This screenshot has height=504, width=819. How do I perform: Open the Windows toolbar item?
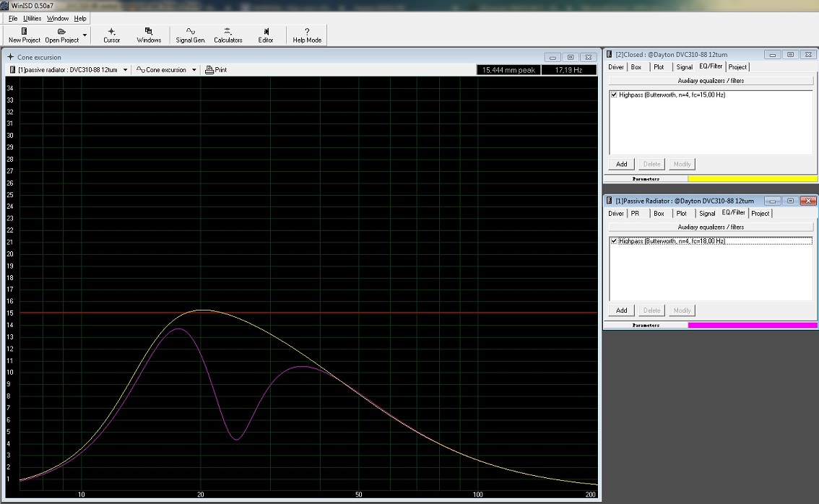(149, 35)
